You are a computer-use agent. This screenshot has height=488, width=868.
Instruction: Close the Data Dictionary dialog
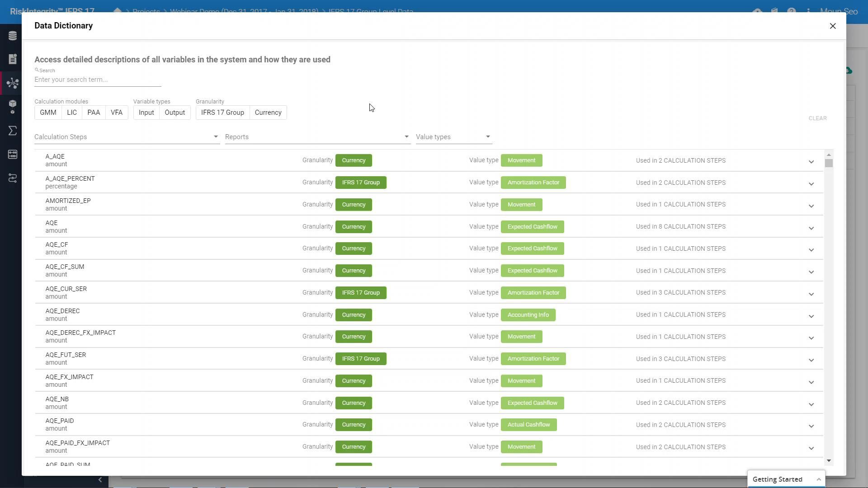[x=832, y=26]
